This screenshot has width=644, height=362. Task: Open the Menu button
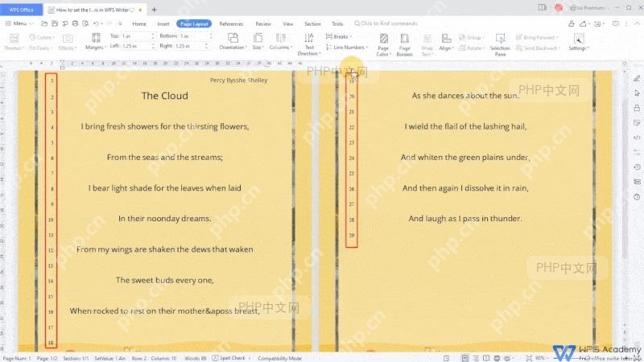click(x=19, y=23)
